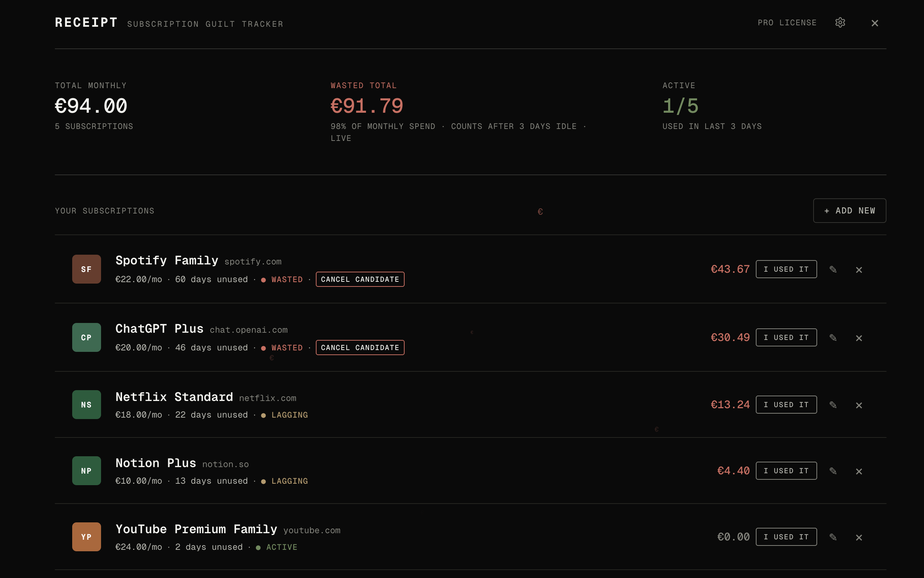Screen dimensions: 924x578
Task: Click the €91.79 wasted total figure
Action: (367, 106)
